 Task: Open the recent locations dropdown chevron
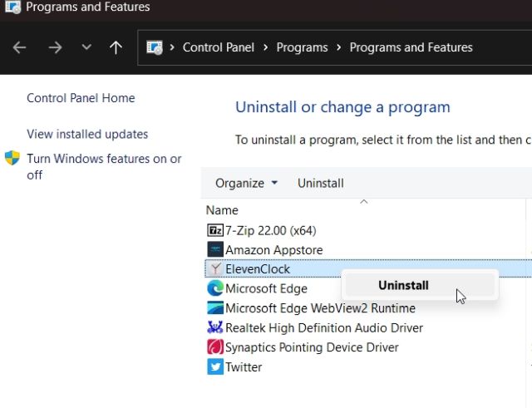tap(86, 47)
